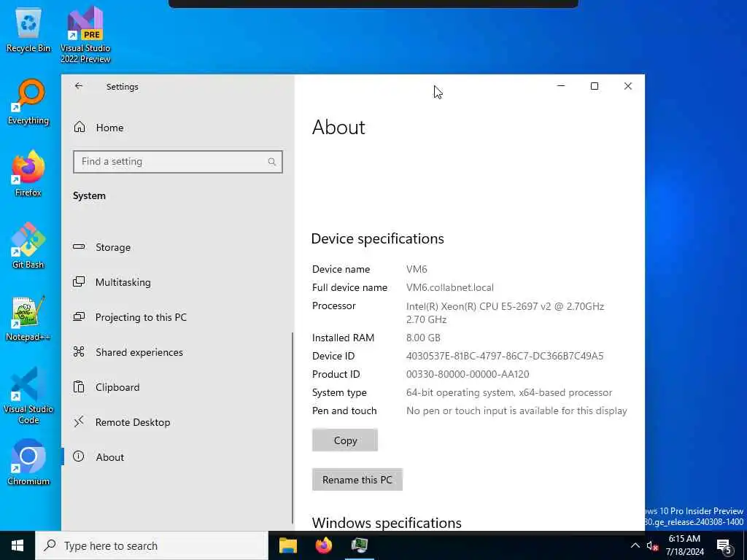Open the taskbar clock showing 6:15 AM
Viewport: 747px width, 560px height.
pos(684,545)
